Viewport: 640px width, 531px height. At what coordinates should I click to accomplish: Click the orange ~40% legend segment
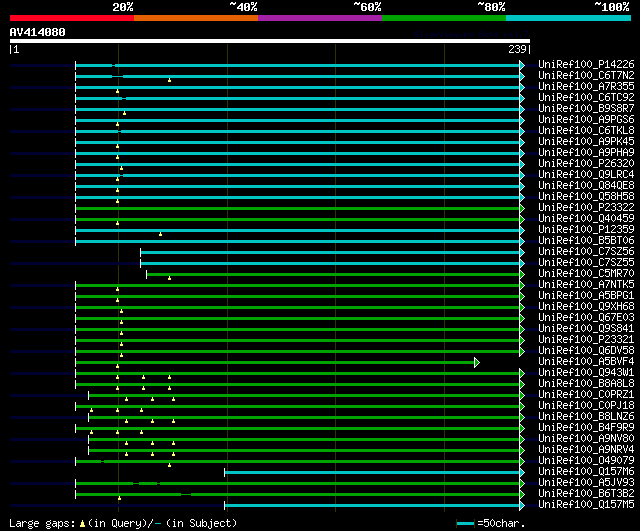pos(196,18)
